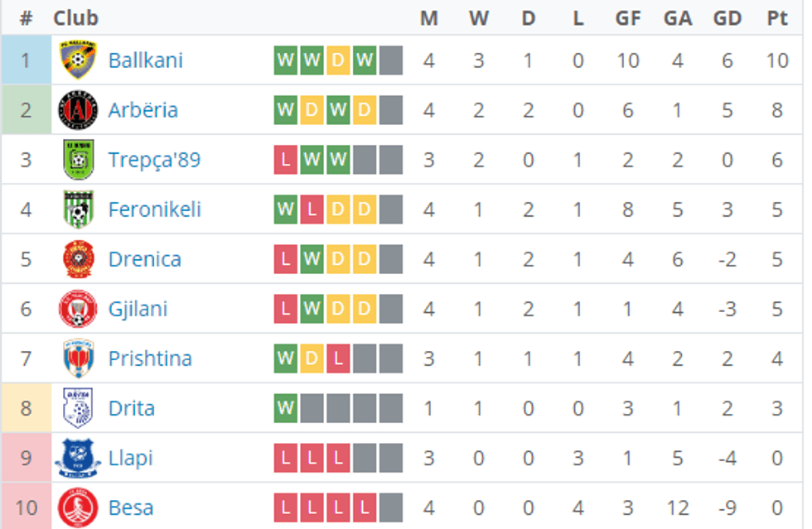Click the Ballkani club logo
The height and width of the screenshot is (529, 812).
pyautogui.click(x=78, y=60)
